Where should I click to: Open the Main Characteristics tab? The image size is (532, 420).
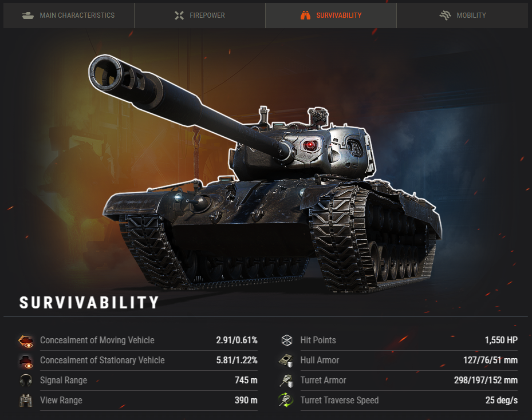[x=69, y=15]
